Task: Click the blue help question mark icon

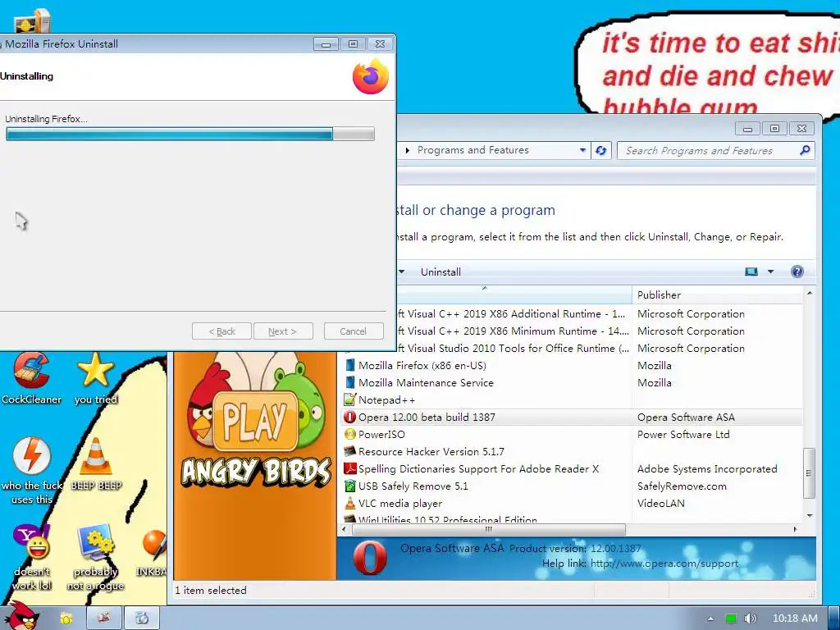Action: [x=797, y=272]
